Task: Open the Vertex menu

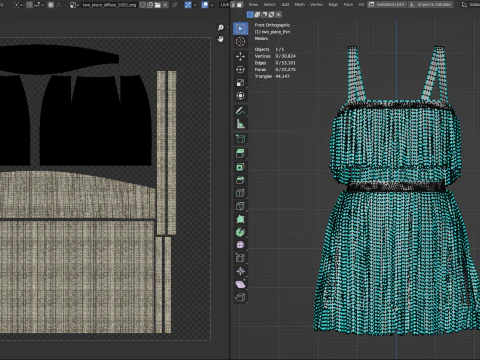Action: click(316, 5)
